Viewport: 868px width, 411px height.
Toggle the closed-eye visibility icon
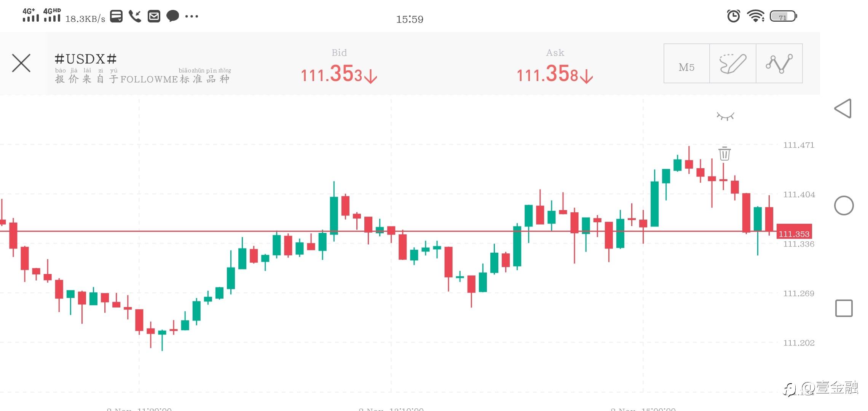pyautogui.click(x=725, y=116)
